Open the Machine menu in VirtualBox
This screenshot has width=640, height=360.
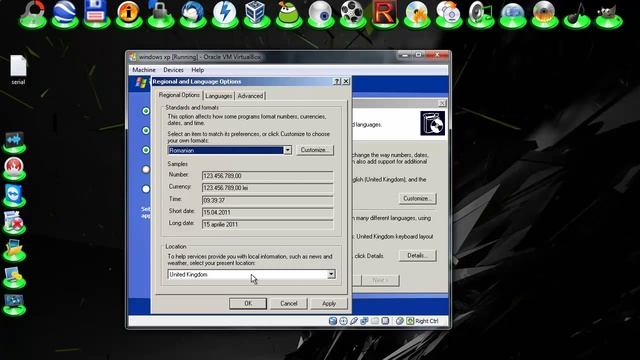(x=144, y=70)
